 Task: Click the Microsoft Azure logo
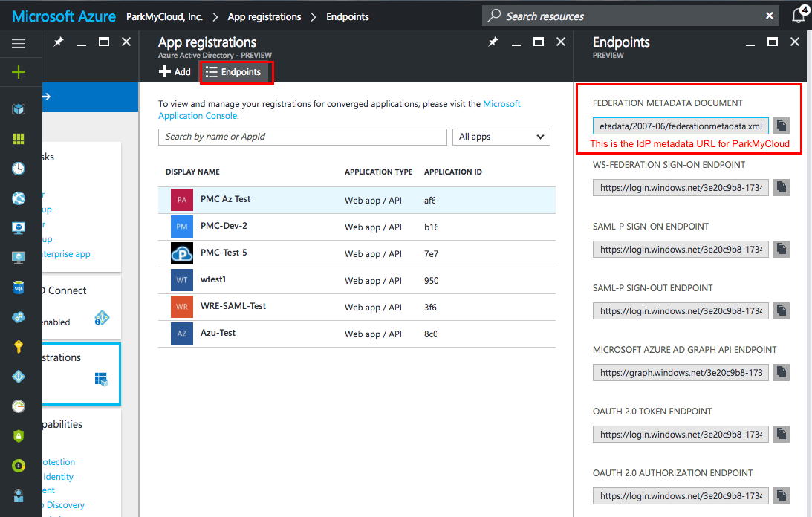pyautogui.click(x=64, y=16)
